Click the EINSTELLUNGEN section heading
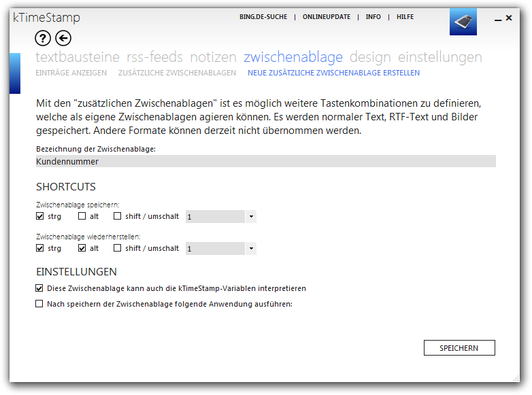Image resolution: width=532 pixels, height=395 pixels. coord(76,272)
